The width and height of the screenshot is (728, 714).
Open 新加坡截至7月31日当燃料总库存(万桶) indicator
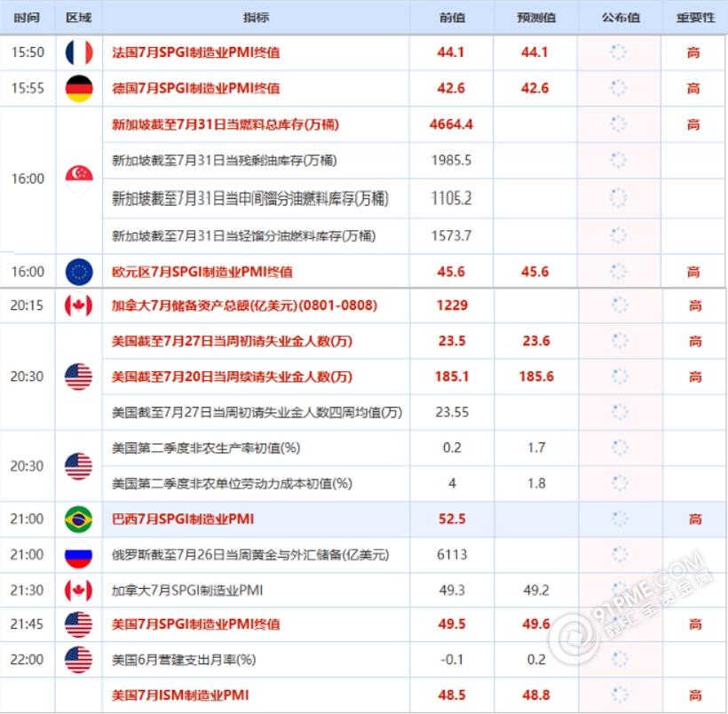click(x=226, y=124)
